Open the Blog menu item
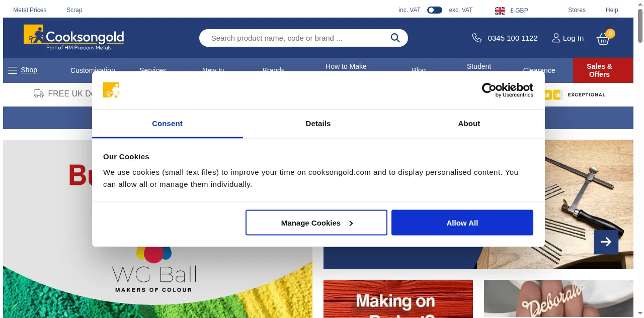The image size is (644, 318). click(x=419, y=70)
